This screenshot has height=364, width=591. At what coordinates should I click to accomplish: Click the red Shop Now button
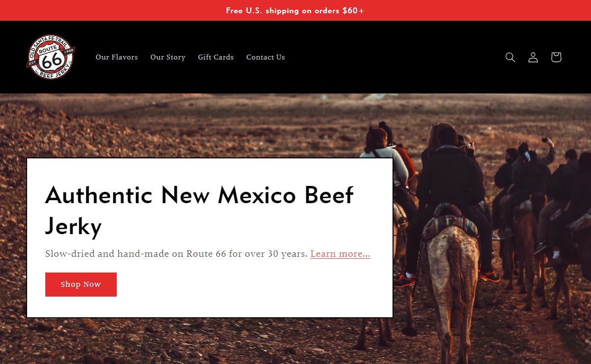81,284
